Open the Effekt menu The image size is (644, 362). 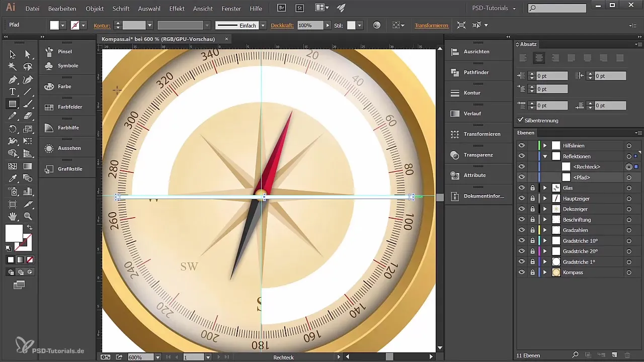(177, 9)
